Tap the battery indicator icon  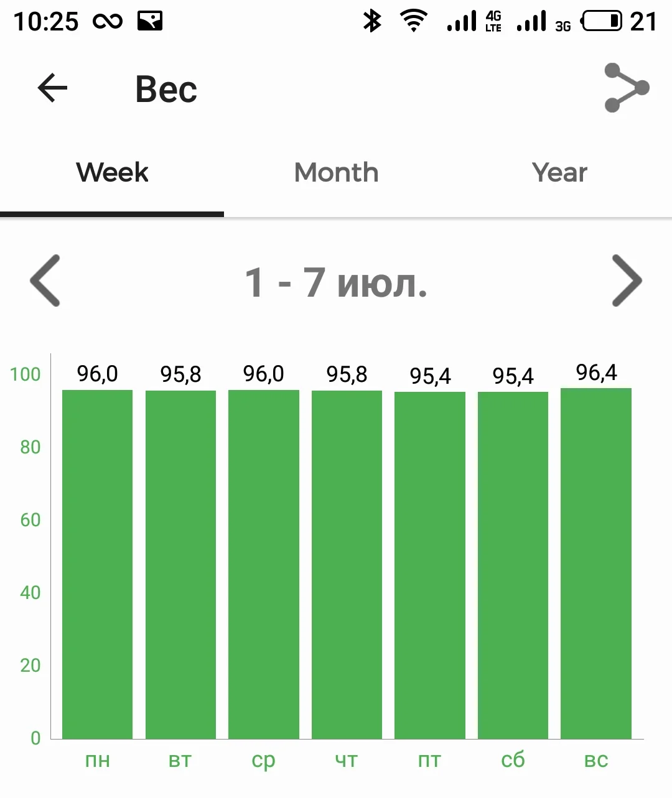(602, 21)
